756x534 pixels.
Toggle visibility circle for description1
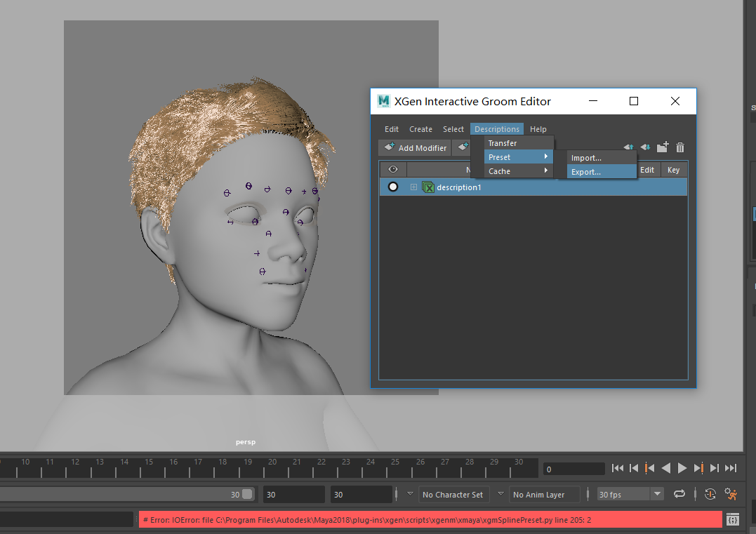pos(393,187)
